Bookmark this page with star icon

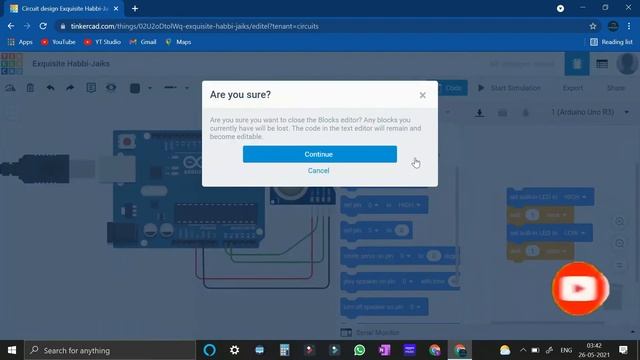(593, 26)
